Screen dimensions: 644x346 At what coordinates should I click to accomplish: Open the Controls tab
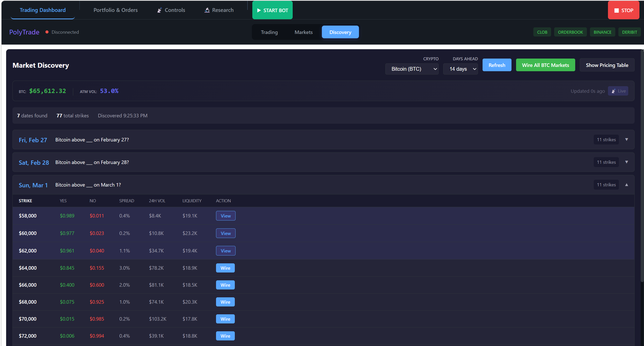(171, 10)
